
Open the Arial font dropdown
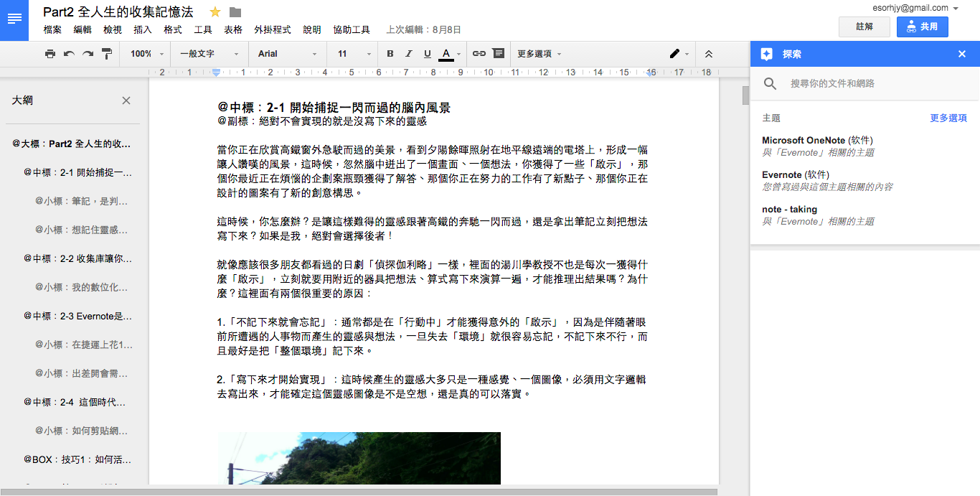[287, 54]
